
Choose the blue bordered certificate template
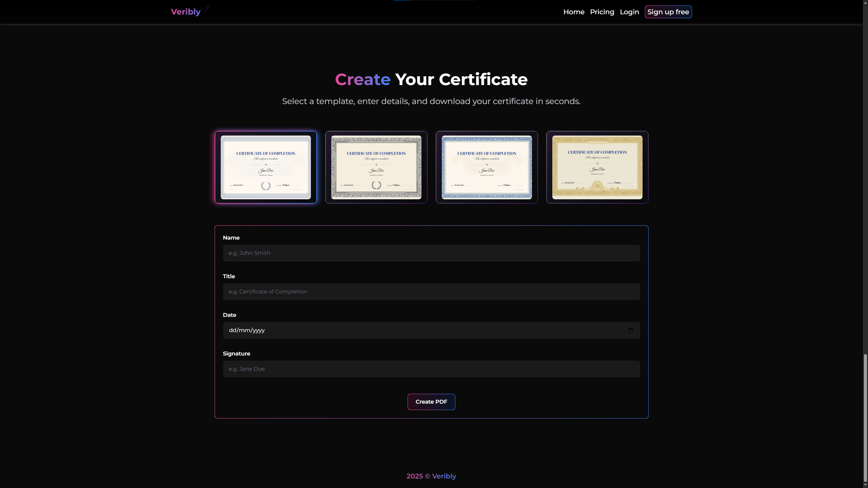pyautogui.click(x=487, y=167)
